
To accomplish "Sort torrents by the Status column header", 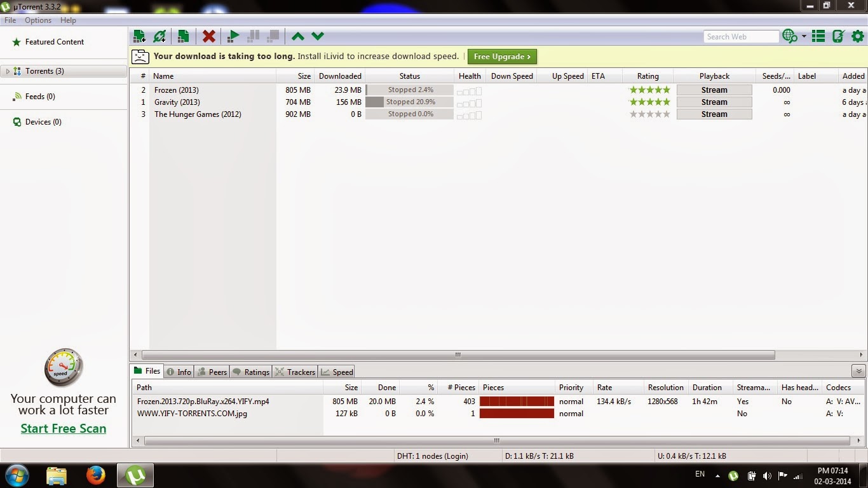I will [x=409, y=76].
